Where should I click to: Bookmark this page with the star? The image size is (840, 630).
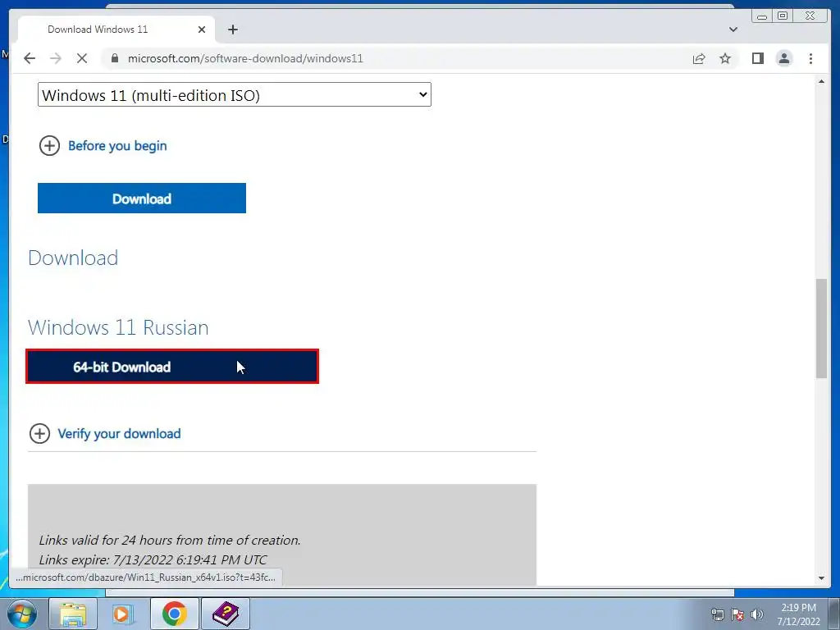pos(725,58)
